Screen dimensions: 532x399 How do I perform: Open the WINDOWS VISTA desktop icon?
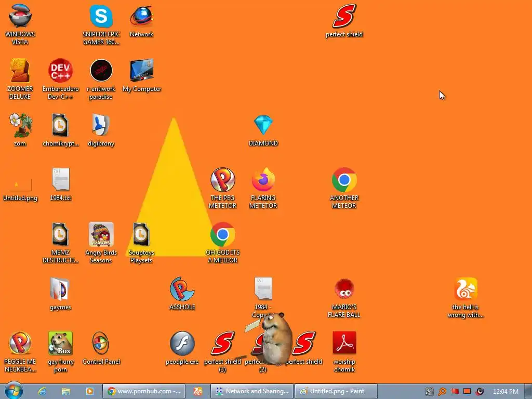(20, 24)
